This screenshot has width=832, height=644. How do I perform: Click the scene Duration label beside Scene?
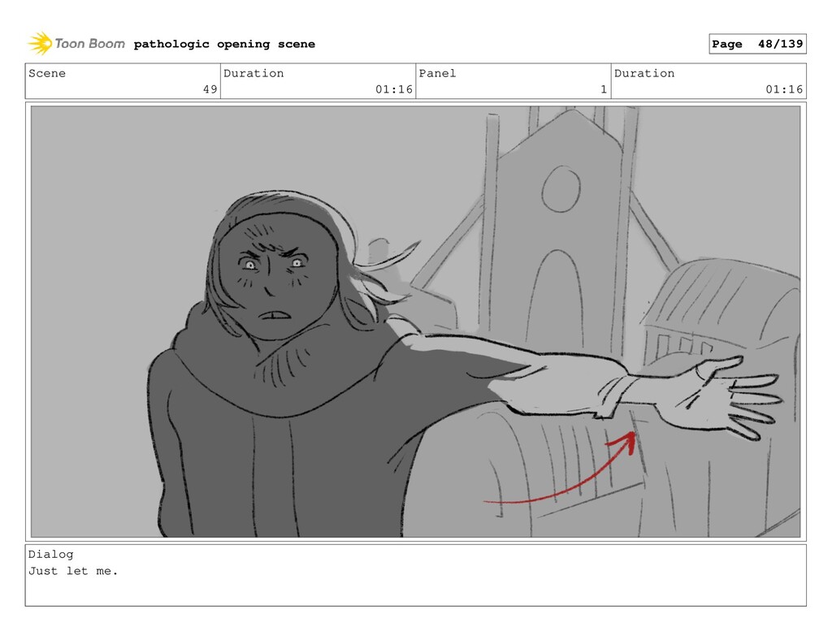click(253, 73)
